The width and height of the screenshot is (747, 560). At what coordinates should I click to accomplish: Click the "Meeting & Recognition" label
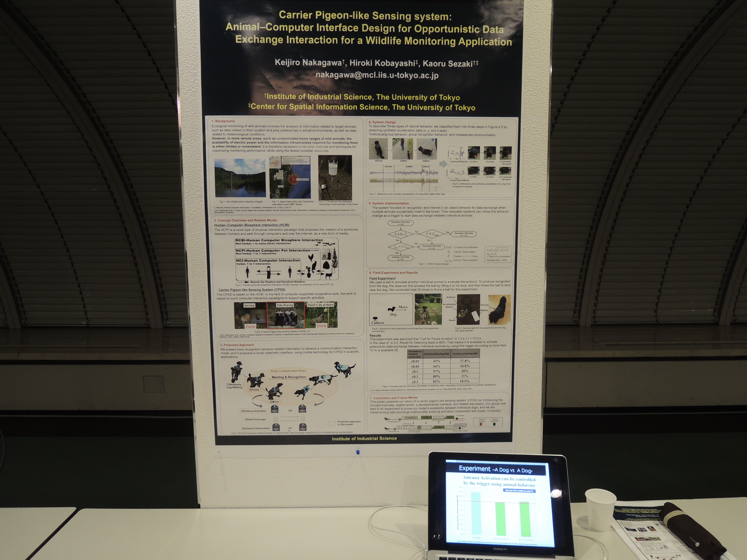tap(289, 377)
